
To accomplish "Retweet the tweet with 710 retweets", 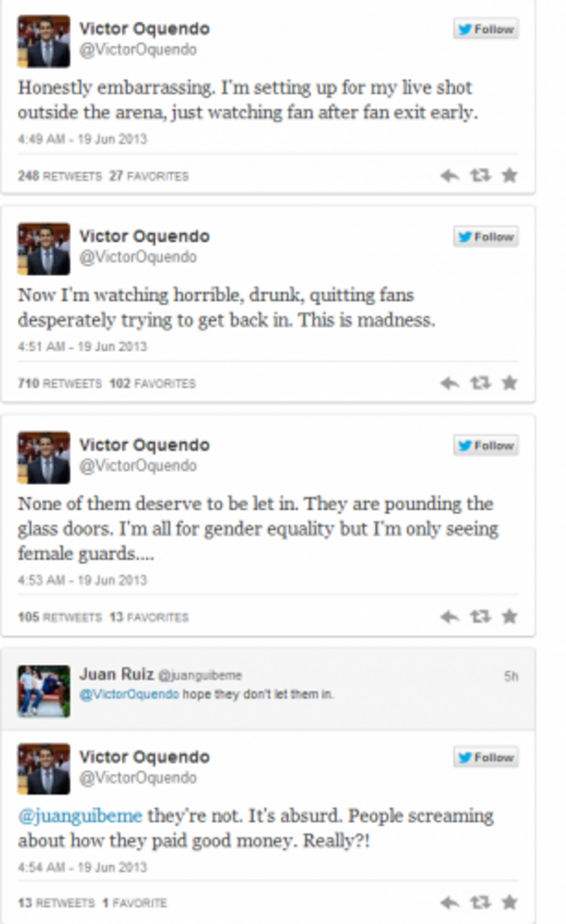I will 480,383.
